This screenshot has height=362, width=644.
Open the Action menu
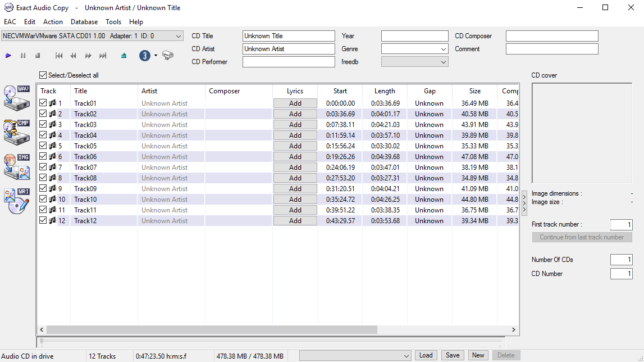[x=53, y=22]
